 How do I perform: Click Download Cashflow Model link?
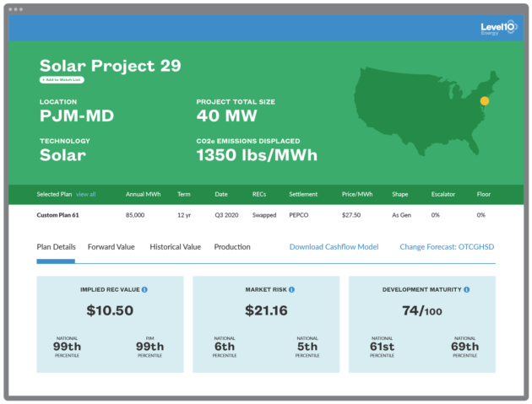(x=334, y=247)
